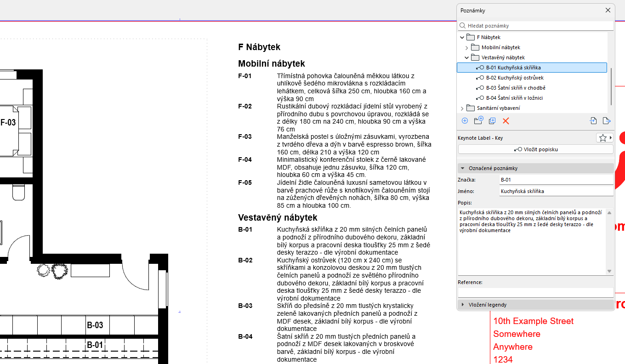Click the B-01 key in the legend
Viewport: 625px width, 364px height.
(245, 229)
